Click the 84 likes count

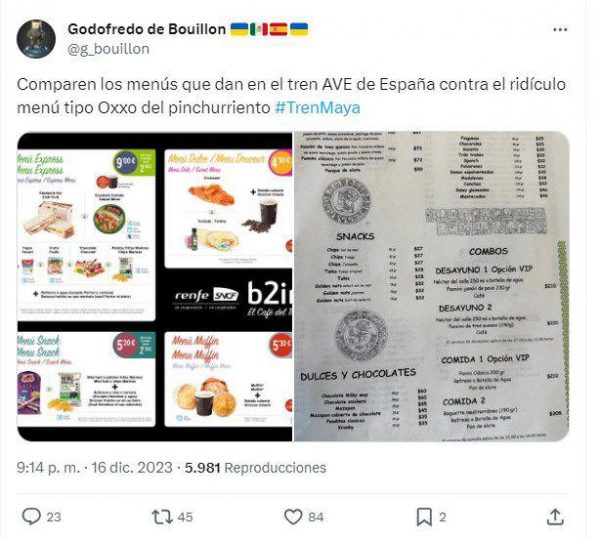[x=316, y=517]
